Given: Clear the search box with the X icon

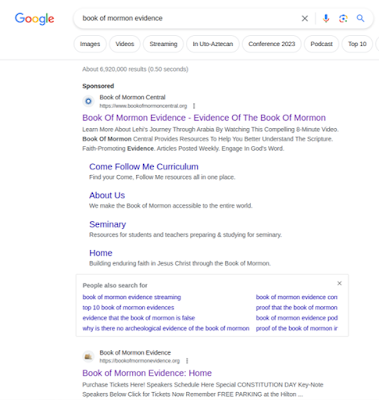Looking at the screenshot, I should (305, 18).
